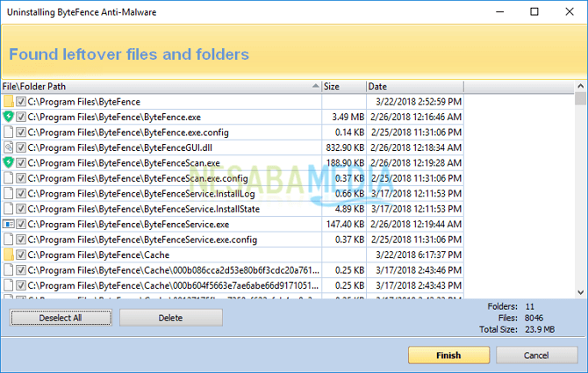Toggle checkbox for ByteFence.exe.config
Image resolution: width=588 pixels, height=373 pixels.
(x=21, y=133)
